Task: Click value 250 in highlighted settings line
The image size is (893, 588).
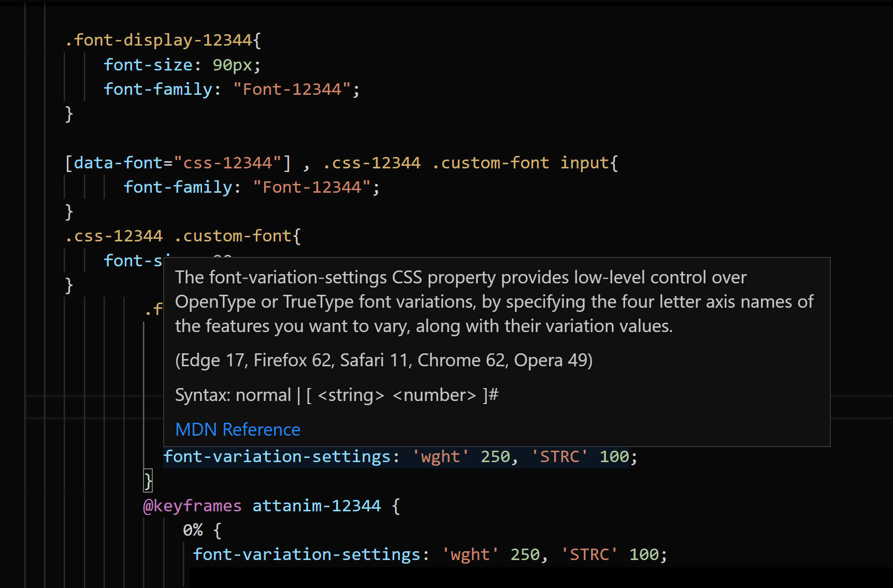Action: pos(495,456)
